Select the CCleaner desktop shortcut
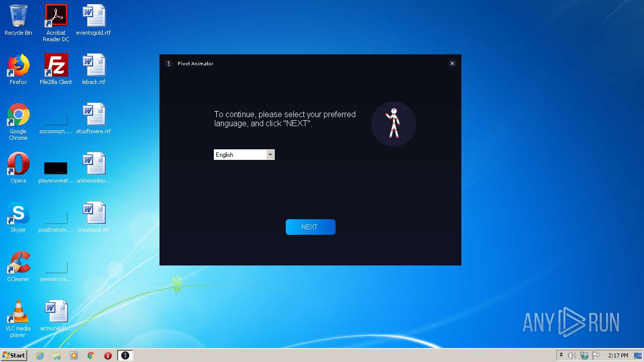The width and height of the screenshot is (644, 362). tap(18, 266)
